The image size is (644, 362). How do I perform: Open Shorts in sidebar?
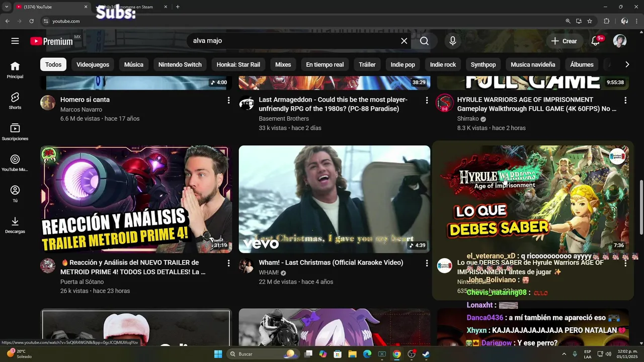[x=15, y=101]
